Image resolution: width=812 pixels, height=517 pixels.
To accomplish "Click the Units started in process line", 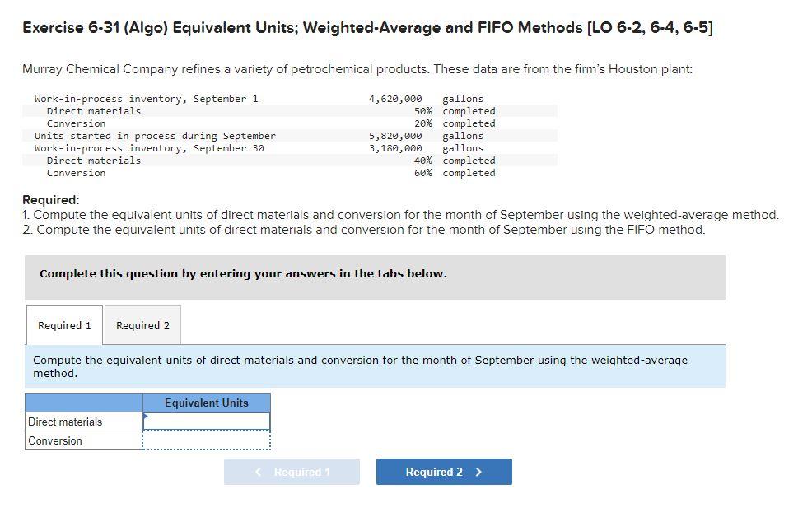I will click(155, 136).
